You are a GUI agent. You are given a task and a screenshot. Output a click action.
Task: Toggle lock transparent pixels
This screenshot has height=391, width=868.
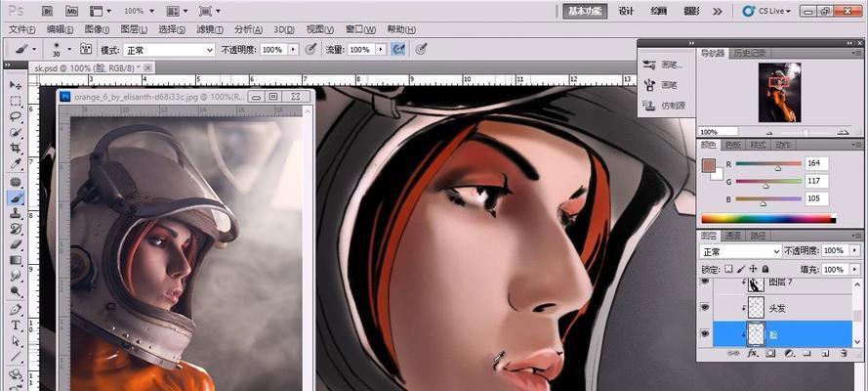pyautogui.click(x=728, y=269)
